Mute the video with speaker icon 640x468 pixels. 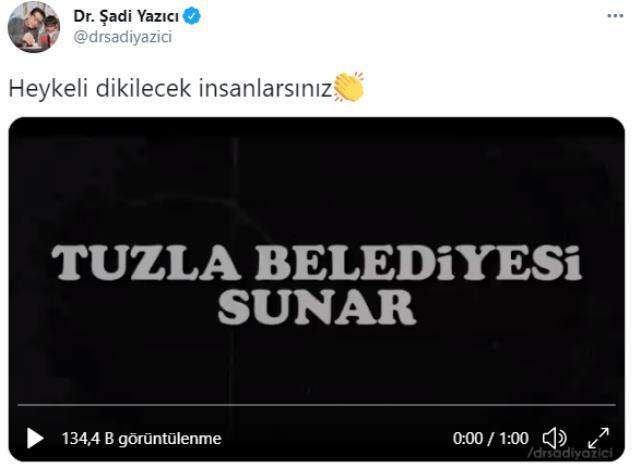coord(554,439)
